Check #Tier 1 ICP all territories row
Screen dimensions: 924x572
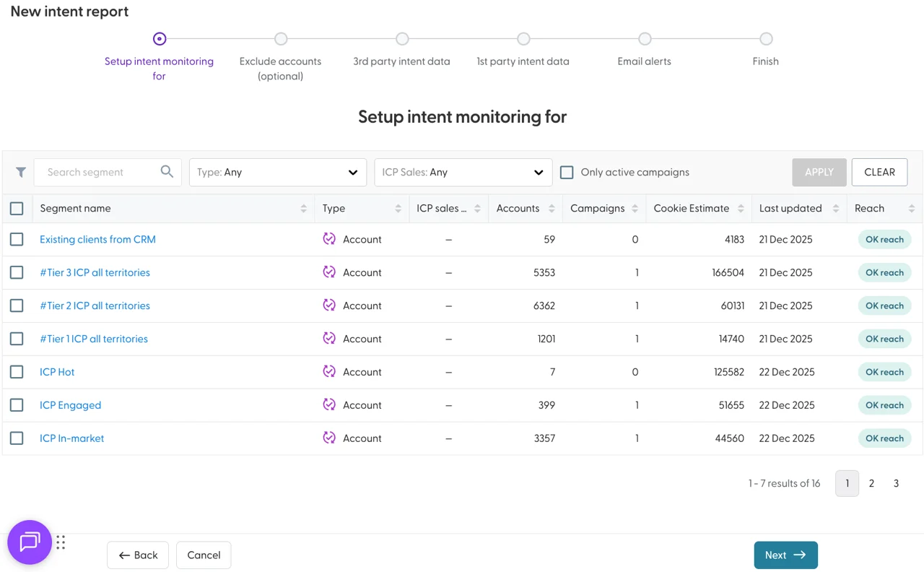pos(17,339)
